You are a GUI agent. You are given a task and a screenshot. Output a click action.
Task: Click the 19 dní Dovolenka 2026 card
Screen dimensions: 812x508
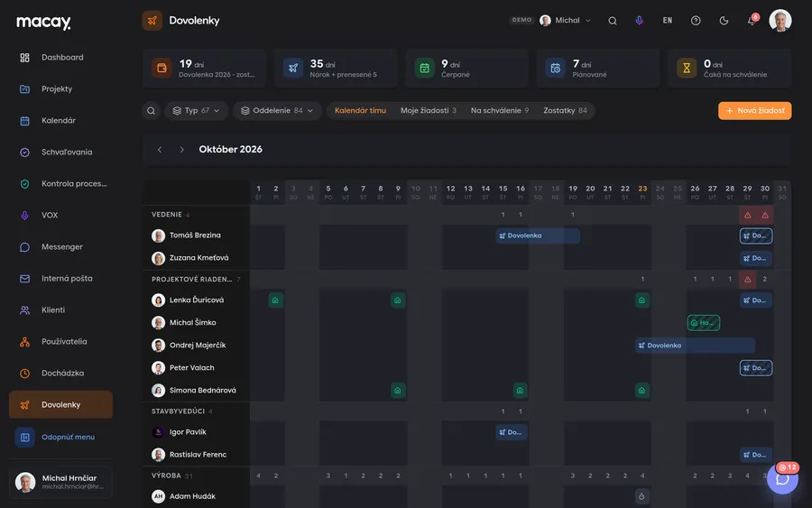(204, 69)
